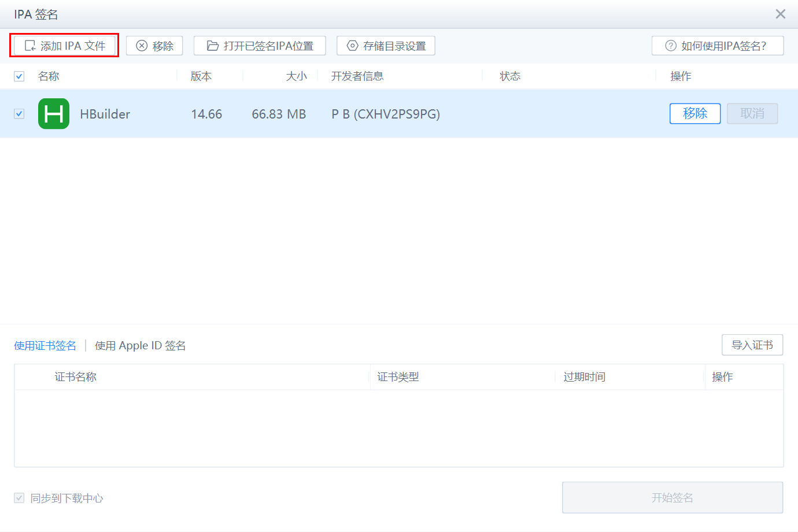The height and width of the screenshot is (532, 798).
Task: Click the size value 66.83 MB
Action: pos(279,114)
